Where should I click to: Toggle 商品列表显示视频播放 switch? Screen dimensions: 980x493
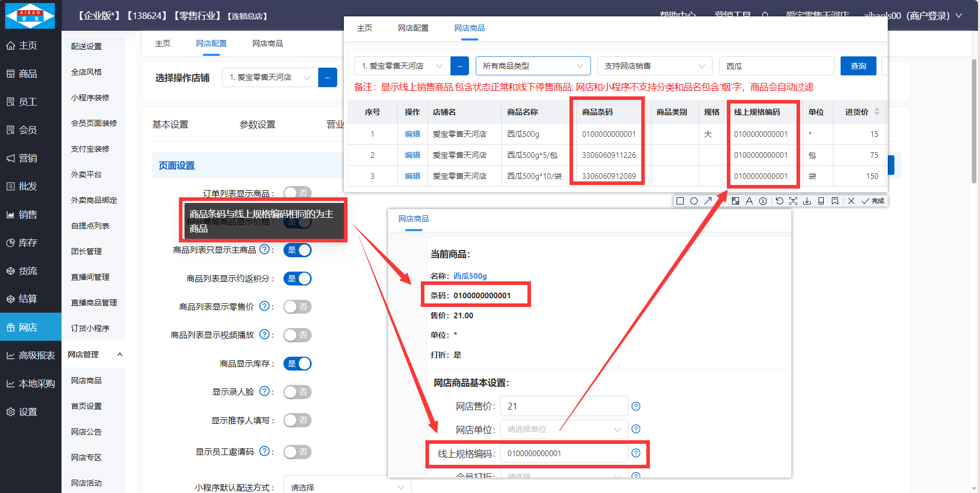(x=297, y=335)
